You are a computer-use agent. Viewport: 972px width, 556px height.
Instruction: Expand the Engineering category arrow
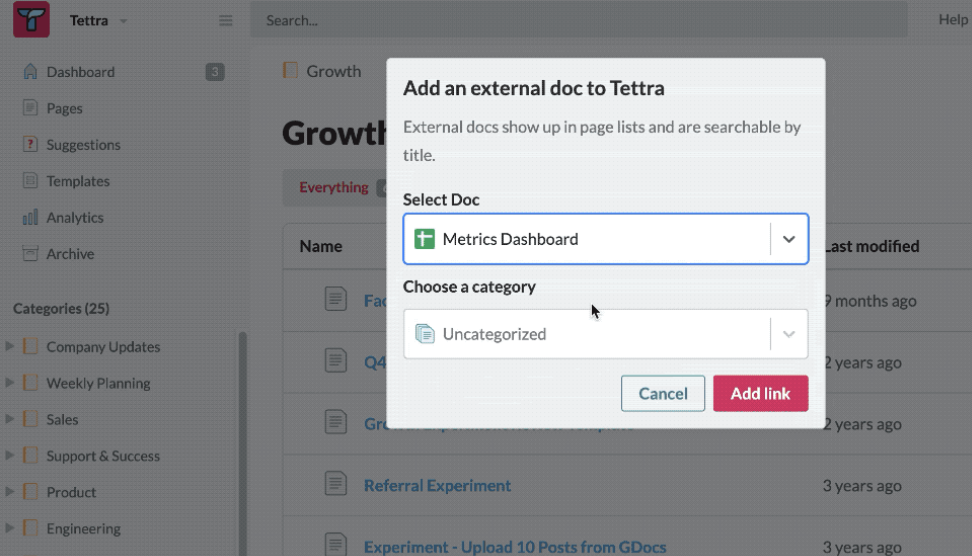pos(9,528)
